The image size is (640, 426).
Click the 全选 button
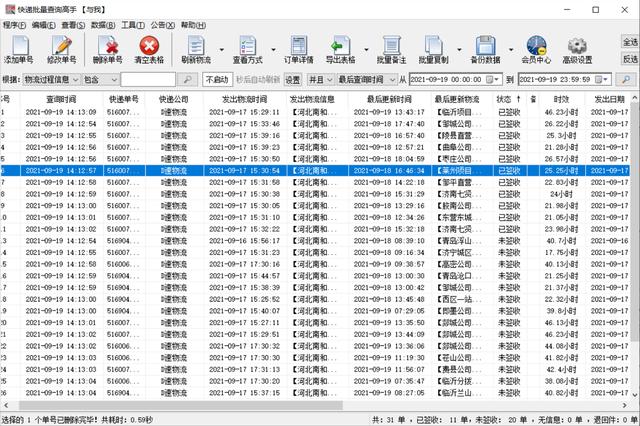[x=630, y=42]
